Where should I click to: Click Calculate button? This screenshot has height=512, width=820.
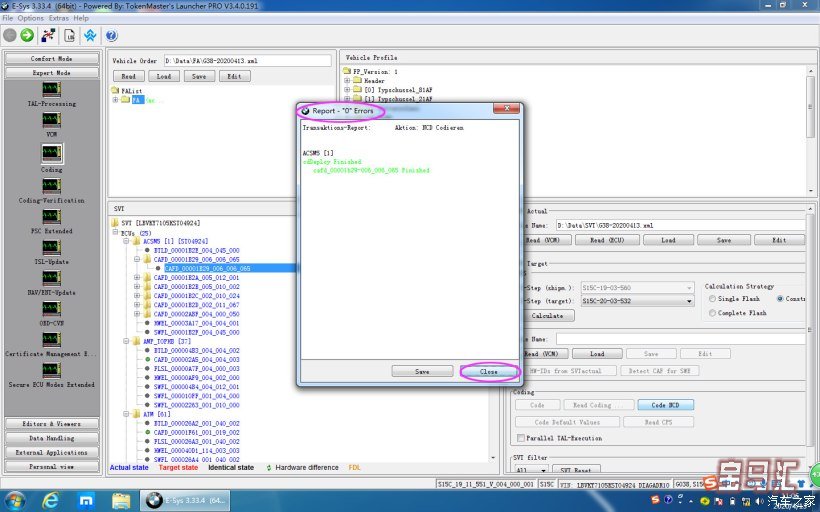pyautogui.click(x=547, y=316)
